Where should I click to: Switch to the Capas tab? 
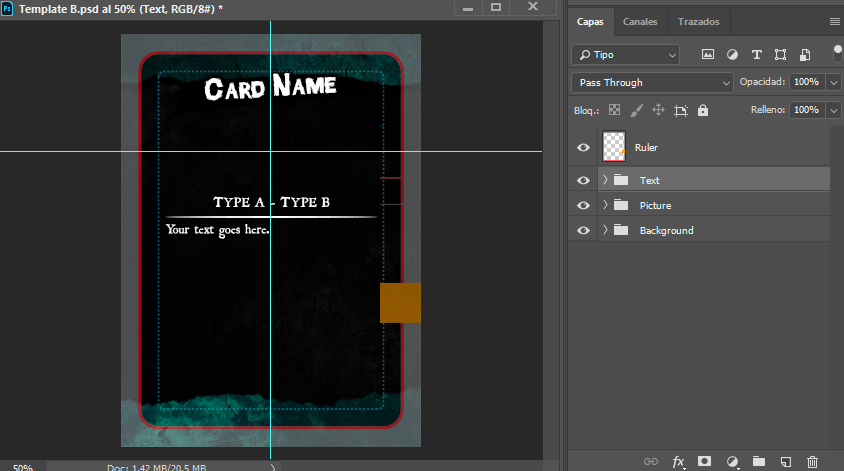590,22
